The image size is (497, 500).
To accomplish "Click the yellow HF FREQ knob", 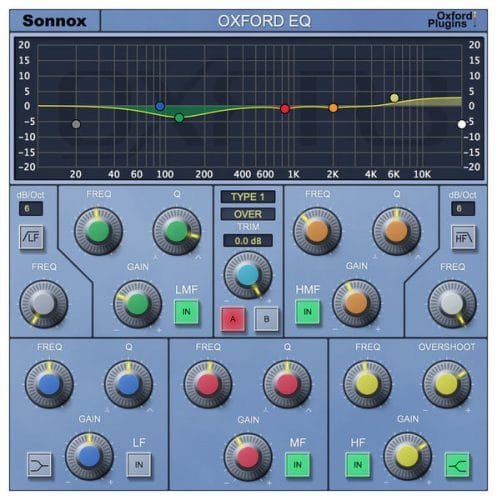I will 367,384.
